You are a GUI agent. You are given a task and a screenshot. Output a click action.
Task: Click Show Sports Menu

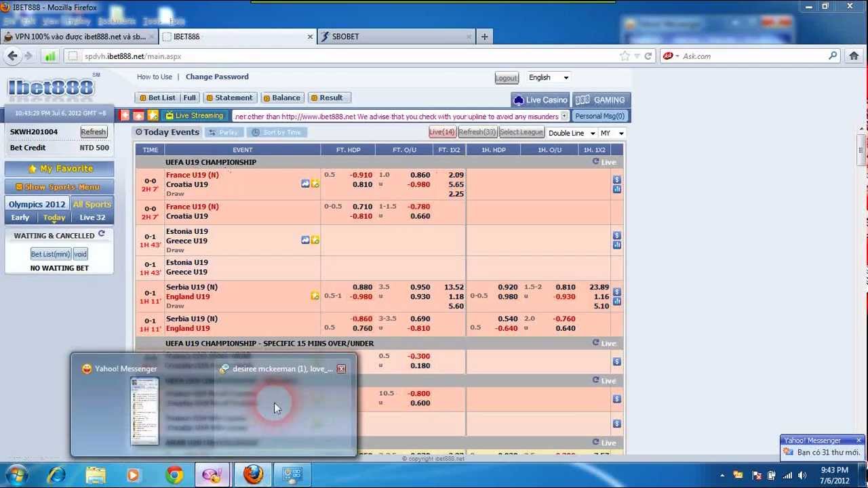[x=60, y=187]
